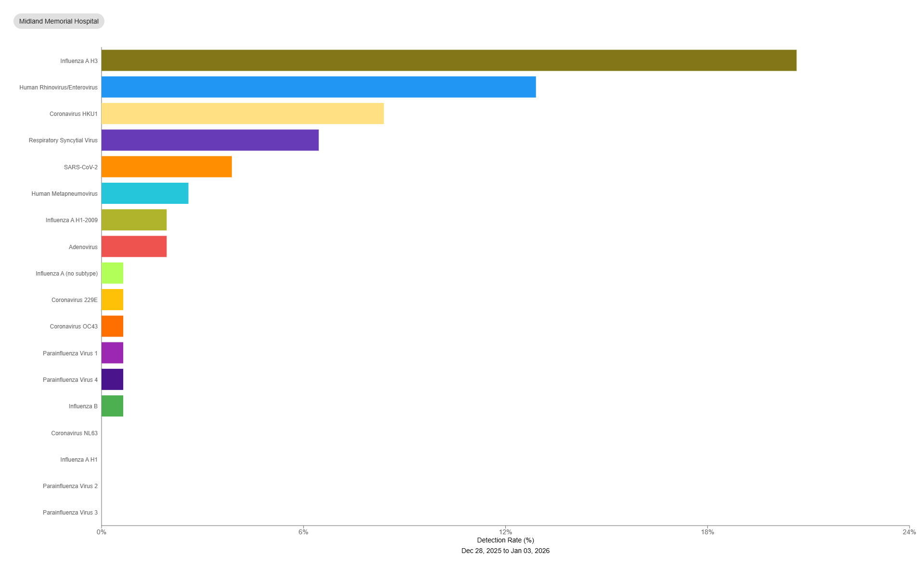924x579 pixels.
Task: Click the 12% x-axis tick label
Action: [505, 532]
